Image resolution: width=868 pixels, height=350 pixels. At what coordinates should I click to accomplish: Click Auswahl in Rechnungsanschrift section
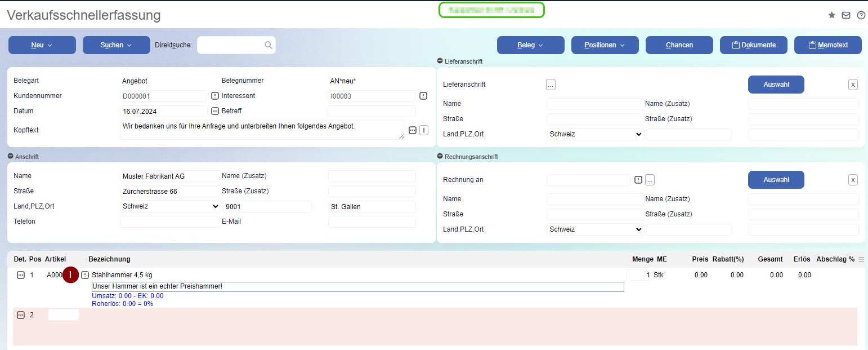tap(776, 180)
